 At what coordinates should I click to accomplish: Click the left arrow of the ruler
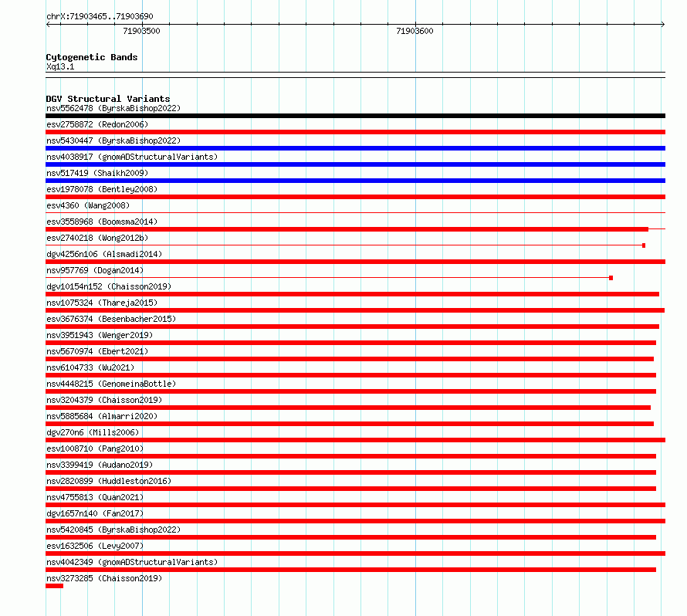(48, 25)
